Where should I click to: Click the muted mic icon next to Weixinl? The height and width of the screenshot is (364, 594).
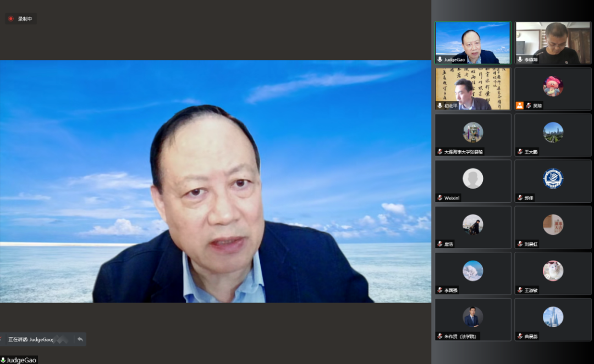440,197
